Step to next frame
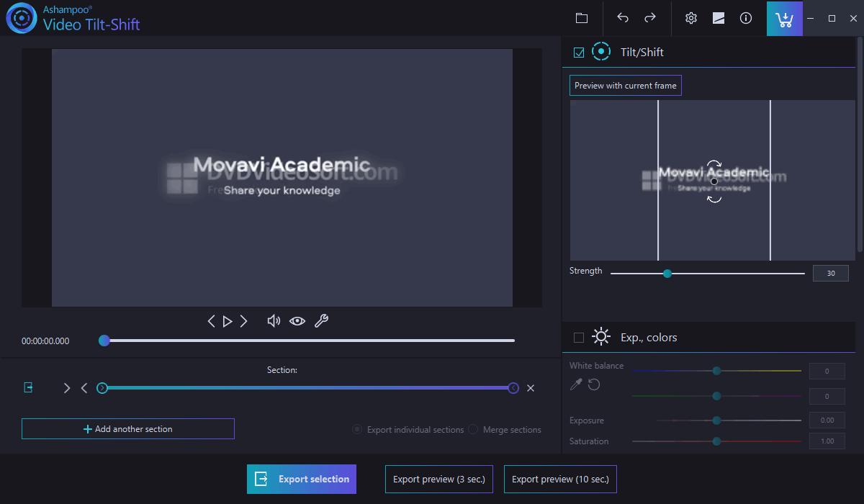This screenshot has width=864, height=504. coord(243,321)
